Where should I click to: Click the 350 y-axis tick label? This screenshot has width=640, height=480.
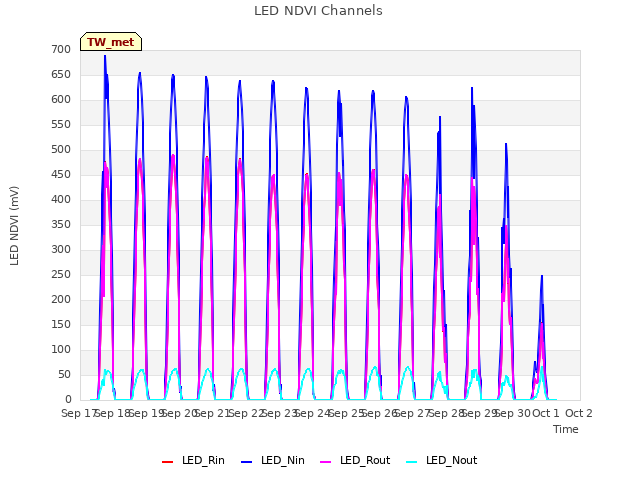(x=61, y=224)
